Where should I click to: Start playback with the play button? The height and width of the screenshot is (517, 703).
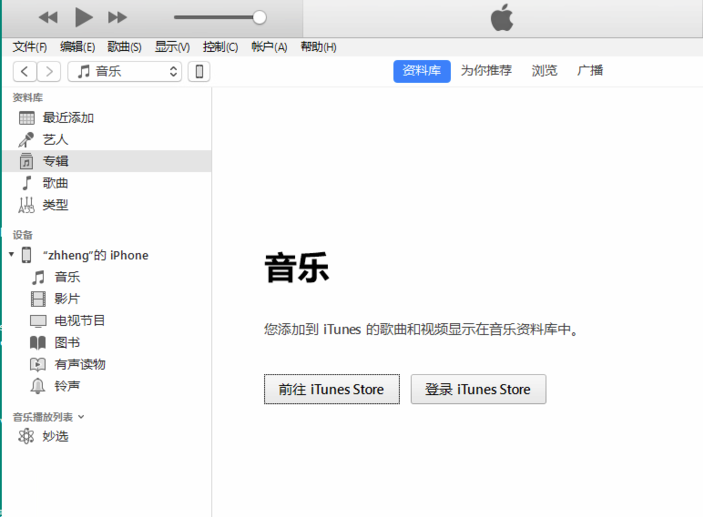(83, 17)
